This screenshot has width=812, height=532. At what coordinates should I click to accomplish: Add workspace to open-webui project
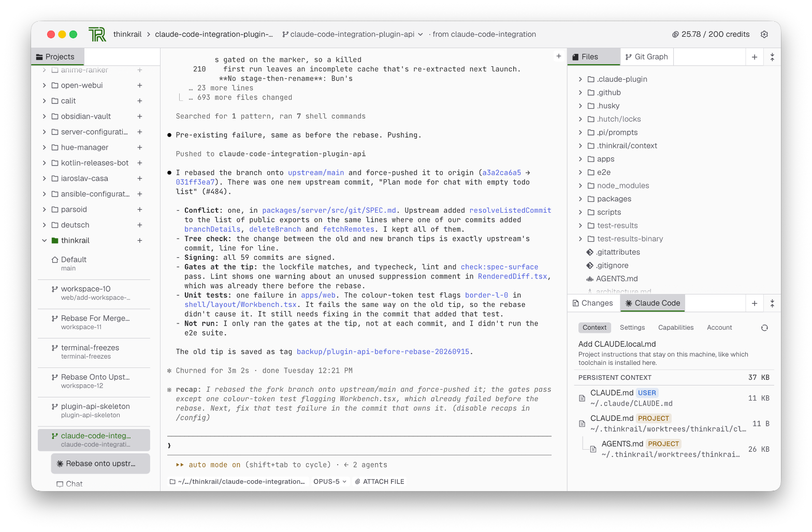(x=140, y=85)
